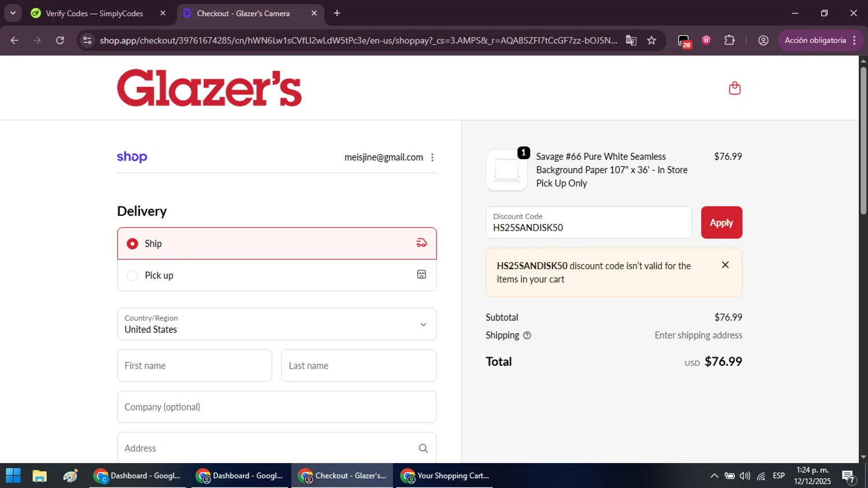Switch to Checkout - Glazer's Camera tab
The height and width of the screenshot is (488, 868).
coord(250,13)
